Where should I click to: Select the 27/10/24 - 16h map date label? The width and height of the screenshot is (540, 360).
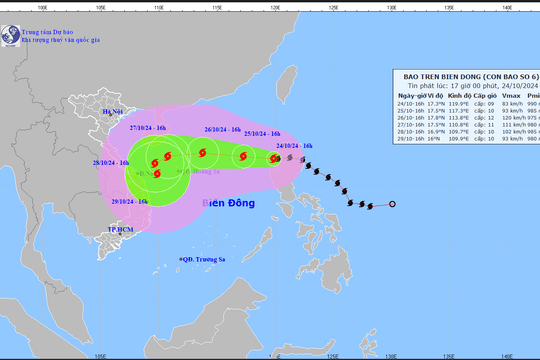tap(148, 128)
